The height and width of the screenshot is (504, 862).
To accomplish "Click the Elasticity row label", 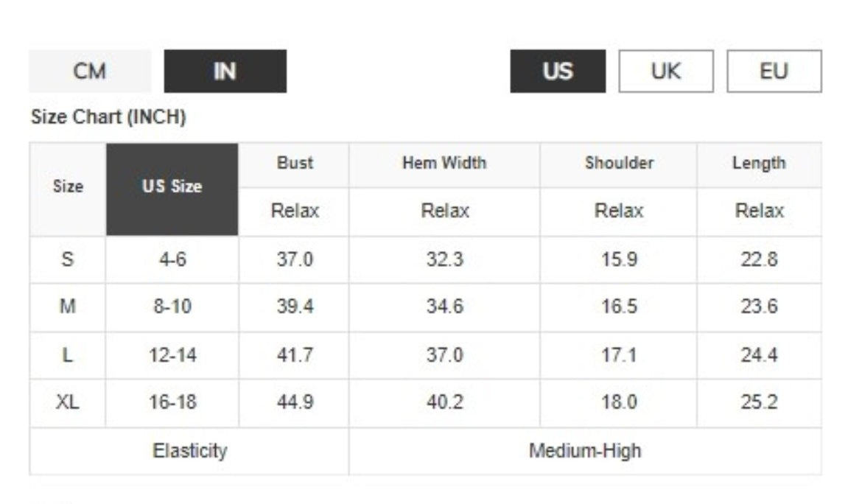I will (x=189, y=451).
